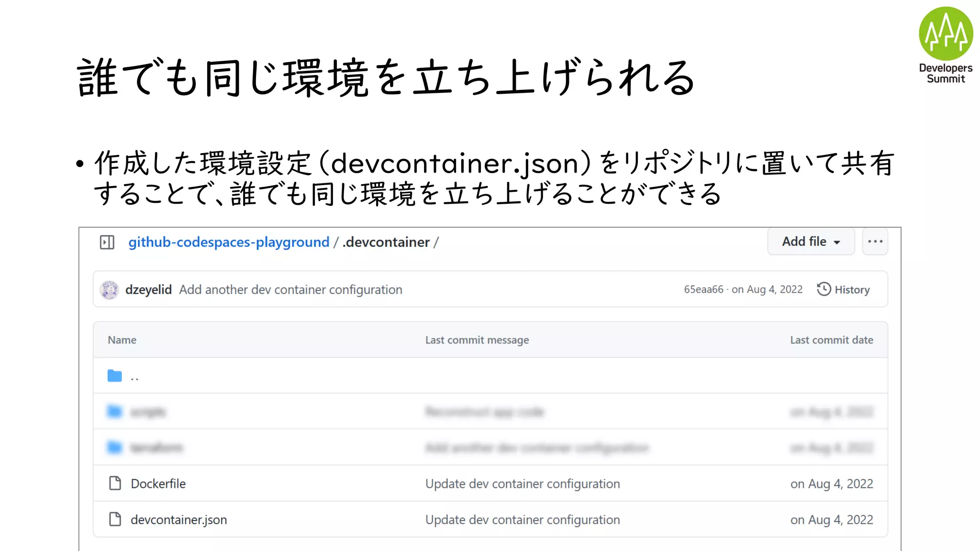Go up via parent folder icon
The width and height of the screenshot is (980, 551).
pos(115,376)
